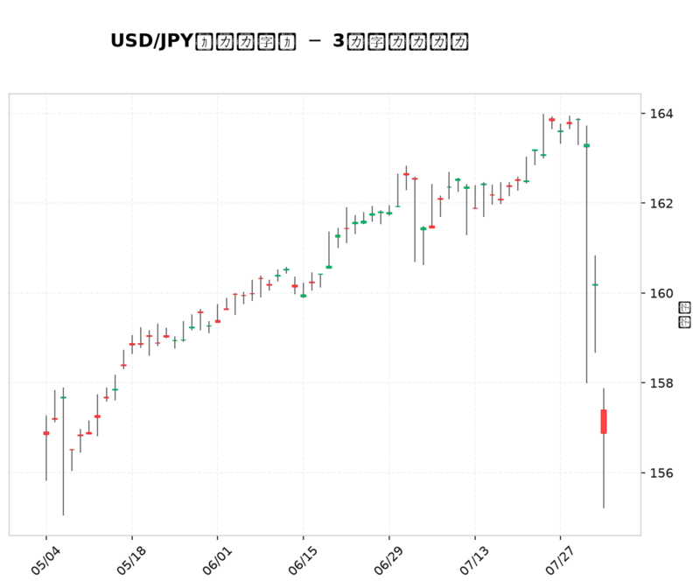Select the 06/29 x-axis date label

(388, 561)
